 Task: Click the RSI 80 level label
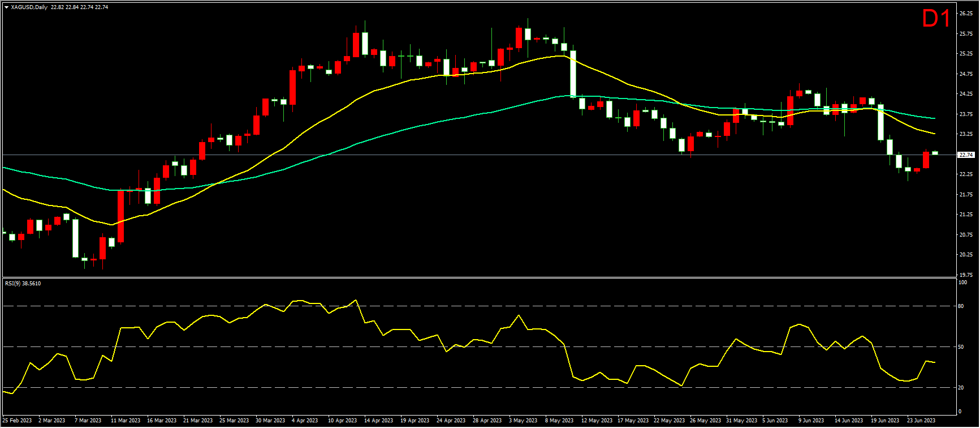[962, 306]
